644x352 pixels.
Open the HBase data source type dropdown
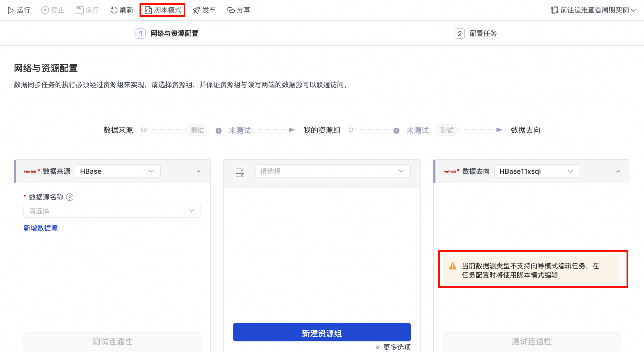click(x=117, y=171)
